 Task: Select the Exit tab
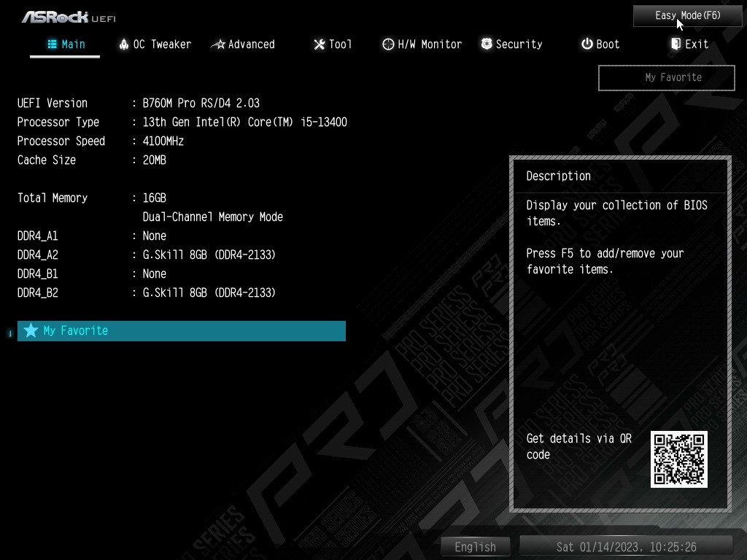(690, 44)
